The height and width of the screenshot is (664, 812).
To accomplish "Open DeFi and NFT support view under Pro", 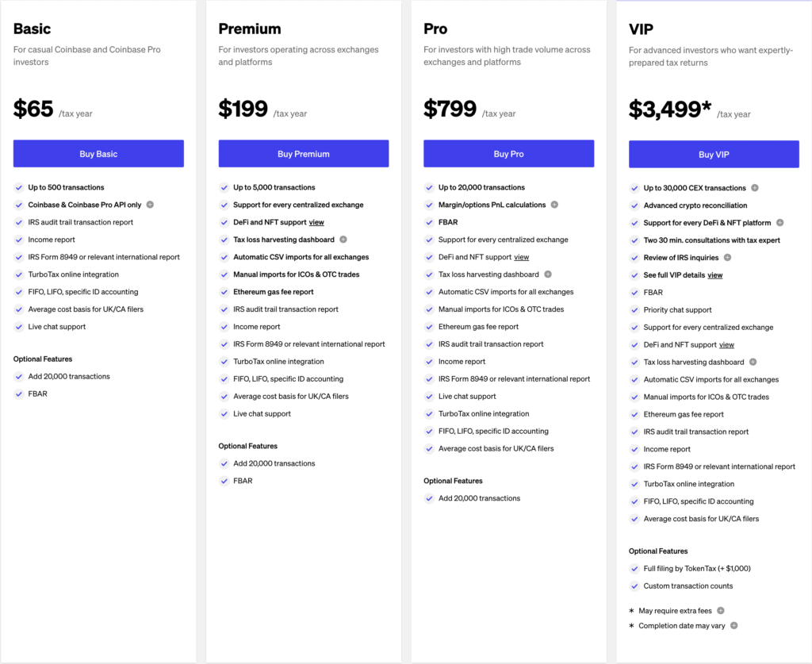I will click(x=521, y=258).
